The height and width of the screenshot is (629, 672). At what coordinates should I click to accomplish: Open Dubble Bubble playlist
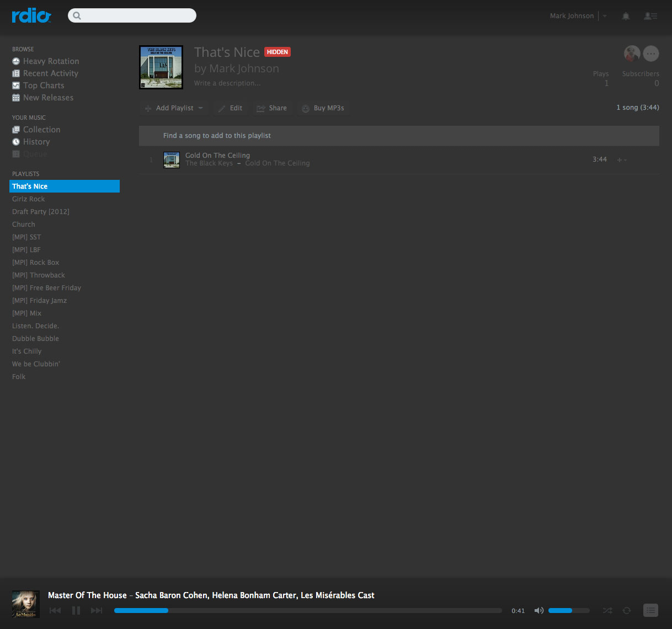click(x=36, y=339)
